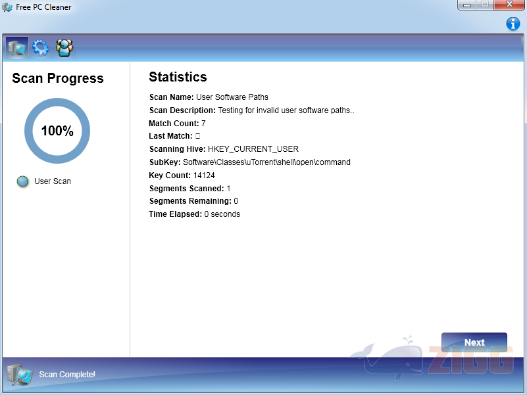Click the scan computer icon in status bar
The height and width of the screenshot is (395, 527).
coord(20,374)
